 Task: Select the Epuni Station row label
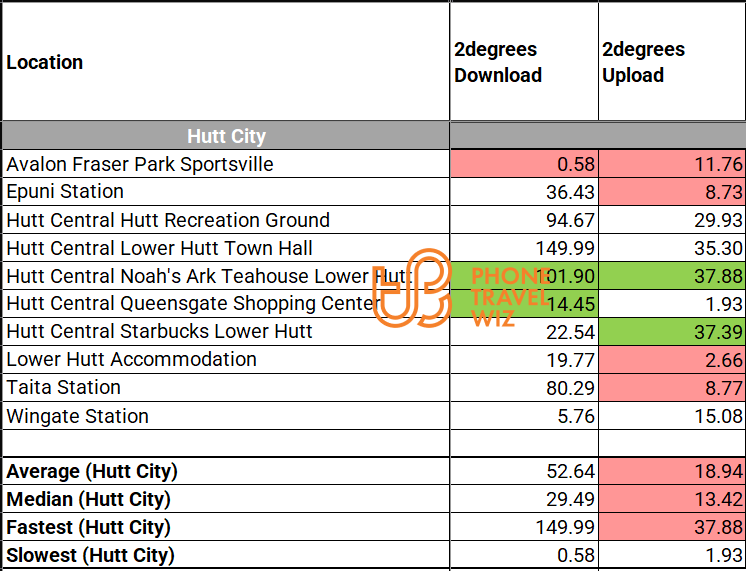pos(225,192)
